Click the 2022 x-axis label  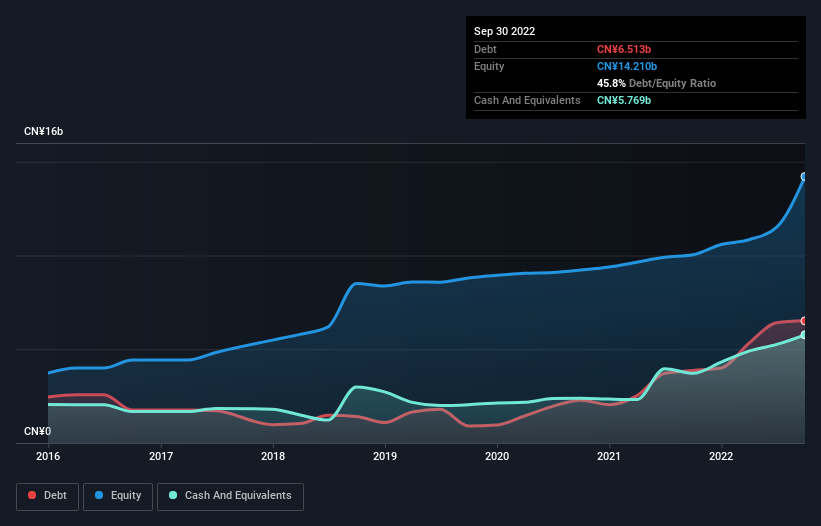[721, 456]
